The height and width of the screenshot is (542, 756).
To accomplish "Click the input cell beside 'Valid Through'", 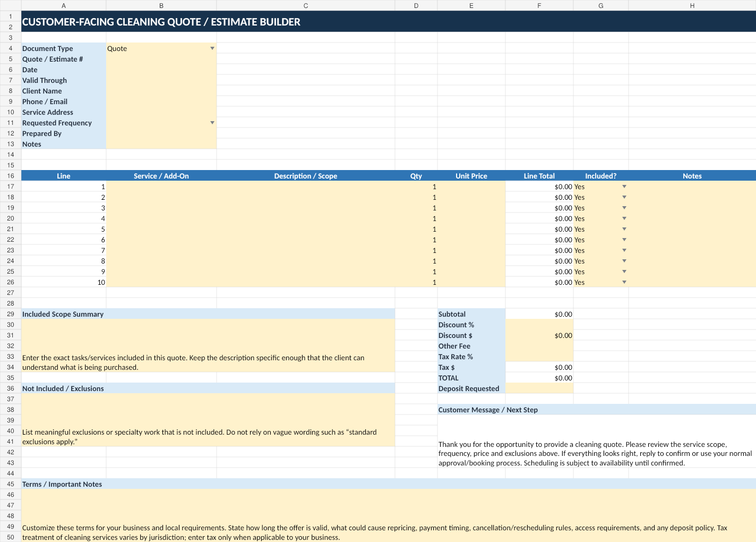I will point(161,80).
